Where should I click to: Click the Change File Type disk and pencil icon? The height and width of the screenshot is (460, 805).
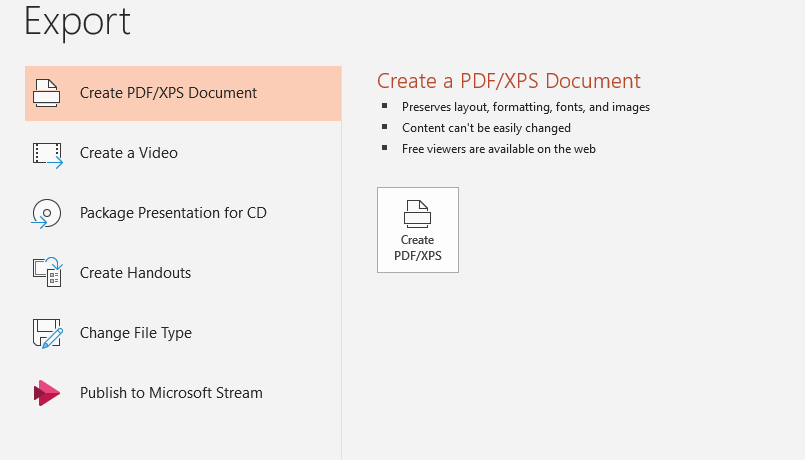pos(47,333)
